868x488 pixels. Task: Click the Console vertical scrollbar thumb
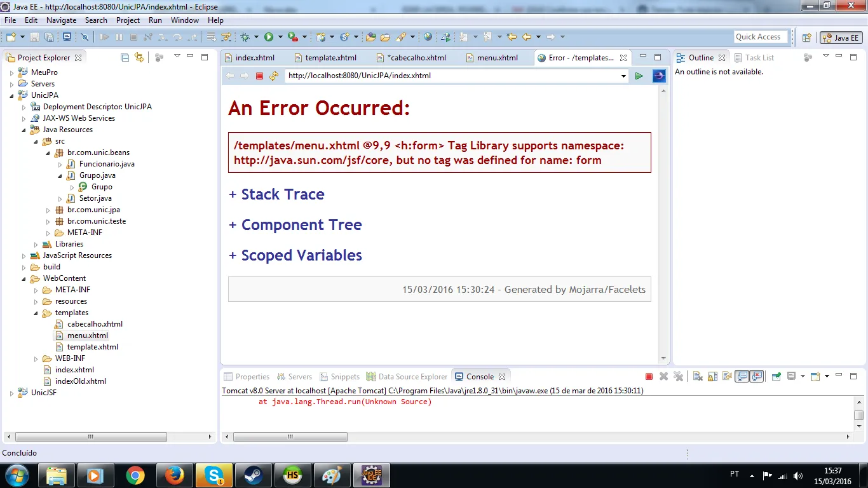(858, 415)
